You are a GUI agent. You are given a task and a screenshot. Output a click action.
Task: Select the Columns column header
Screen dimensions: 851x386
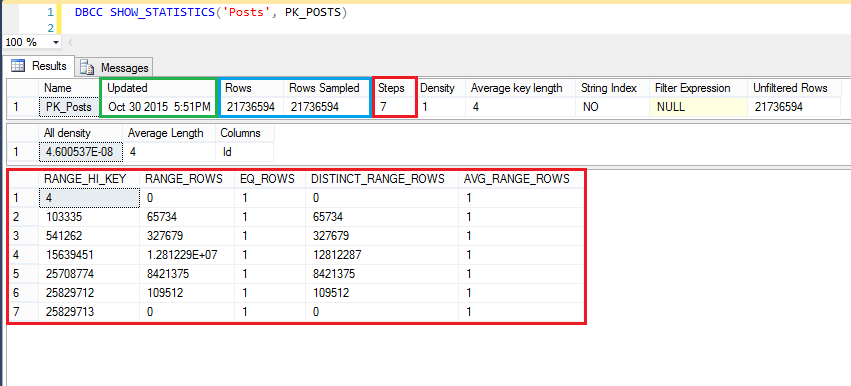point(245,133)
